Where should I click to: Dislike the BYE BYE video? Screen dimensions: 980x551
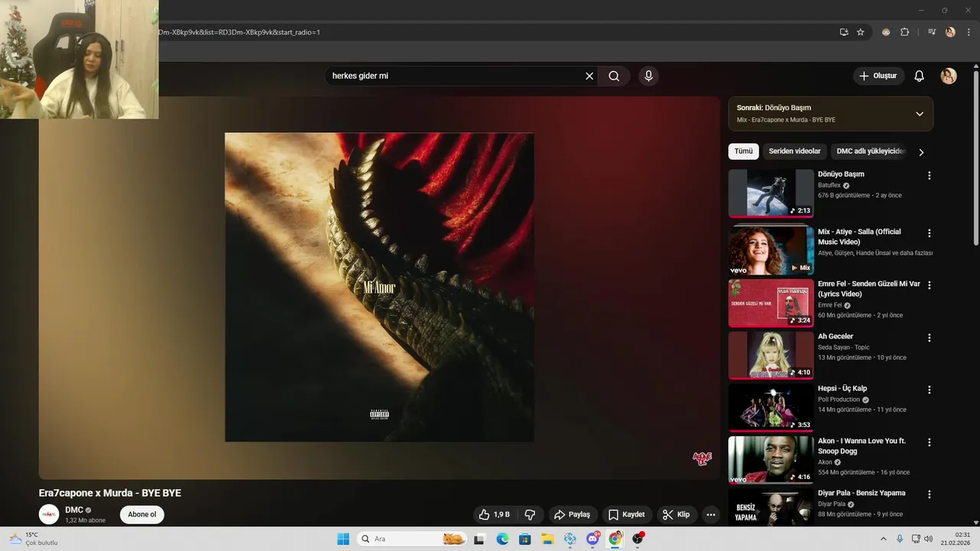tap(530, 514)
